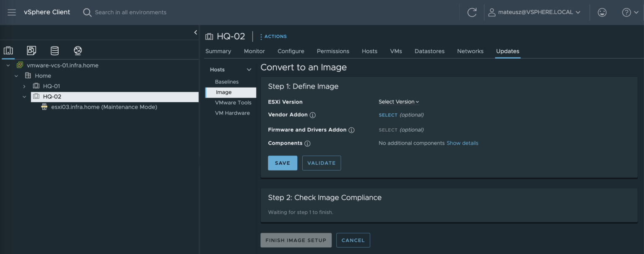Open the Hosts and Clusters inventory view
Screen dimensions: 644x254
pyautogui.click(x=8, y=50)
